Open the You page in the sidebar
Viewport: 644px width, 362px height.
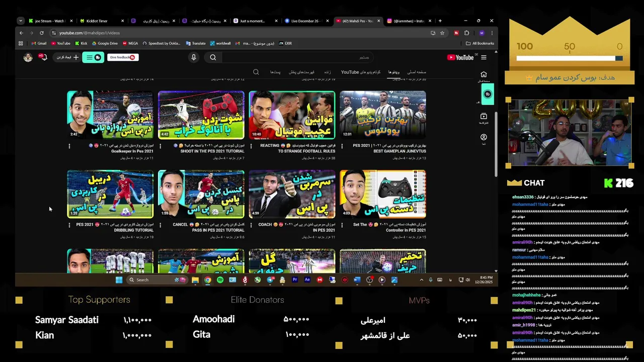click(x=484, y=139)
